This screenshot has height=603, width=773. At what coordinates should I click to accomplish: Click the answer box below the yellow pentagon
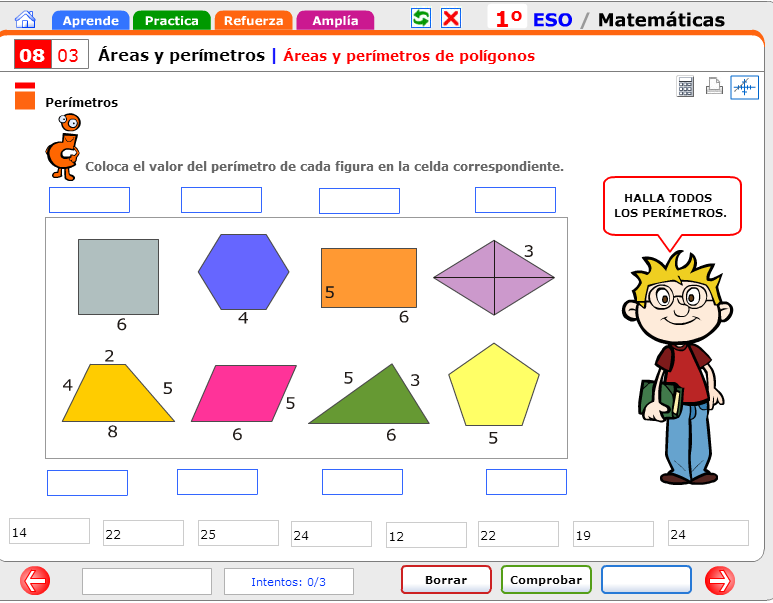click(x=526, y=482)
